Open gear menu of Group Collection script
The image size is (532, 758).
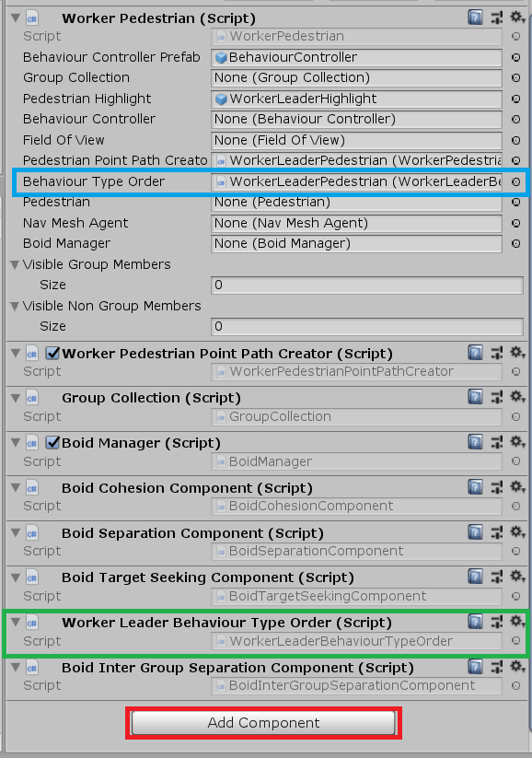tap(517, 397)
